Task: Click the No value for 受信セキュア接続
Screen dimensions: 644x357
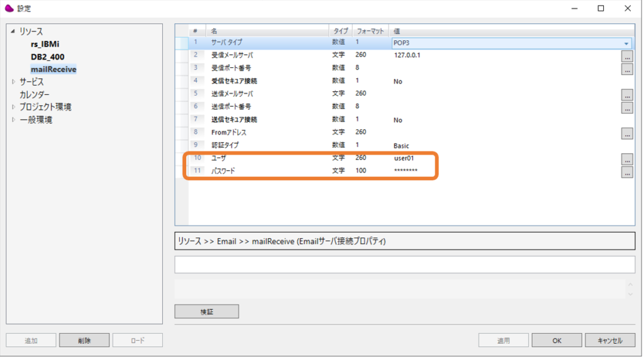Action: (x=397, y=81)
